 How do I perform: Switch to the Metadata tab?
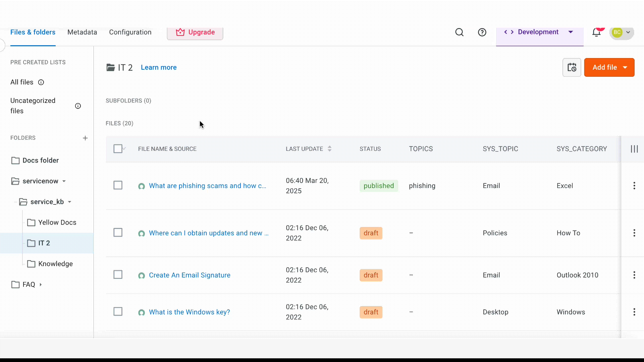pyautogui.click(x=82, y=32)
